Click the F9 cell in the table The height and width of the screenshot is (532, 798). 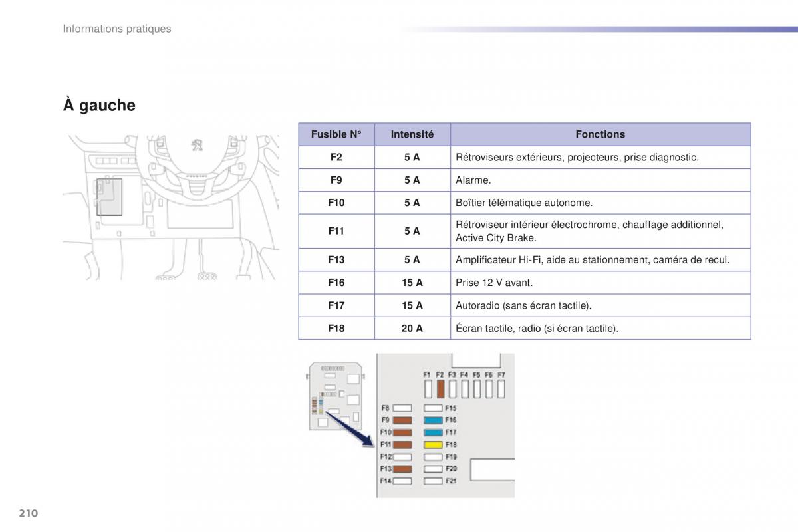tap(336, 180)
